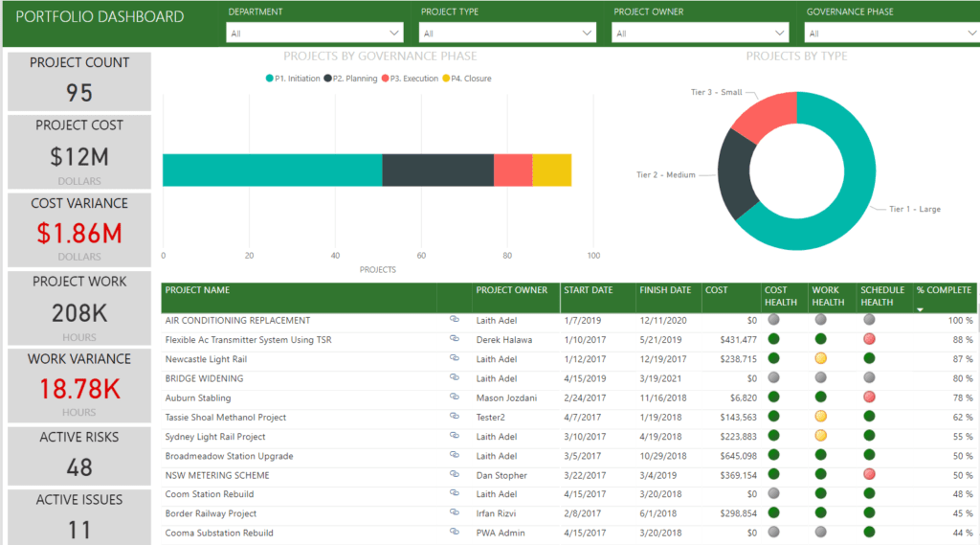Select Tassie Shoal Methanol Project row
980x545 pixels.
click(568, 418)
